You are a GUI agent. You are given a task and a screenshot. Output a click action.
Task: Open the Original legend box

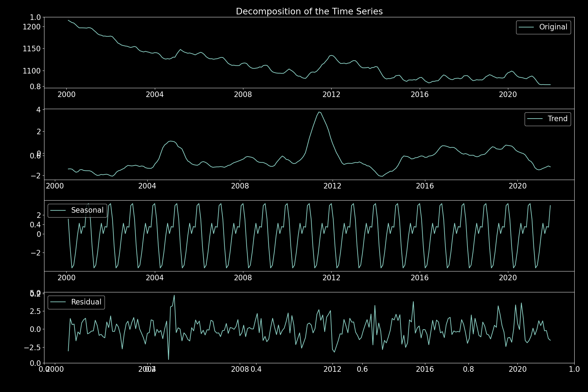[x=543, y=27]
